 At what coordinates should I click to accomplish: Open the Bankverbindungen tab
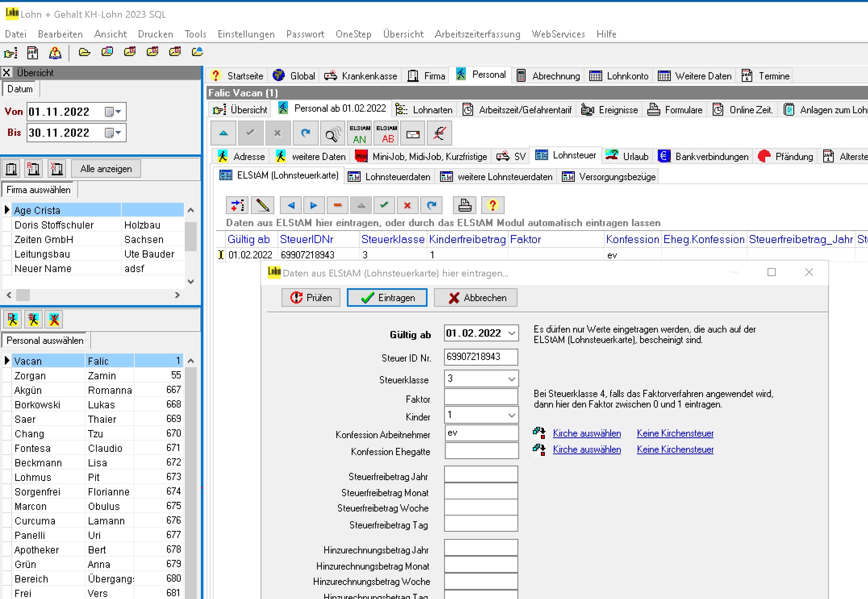[703, 156]
